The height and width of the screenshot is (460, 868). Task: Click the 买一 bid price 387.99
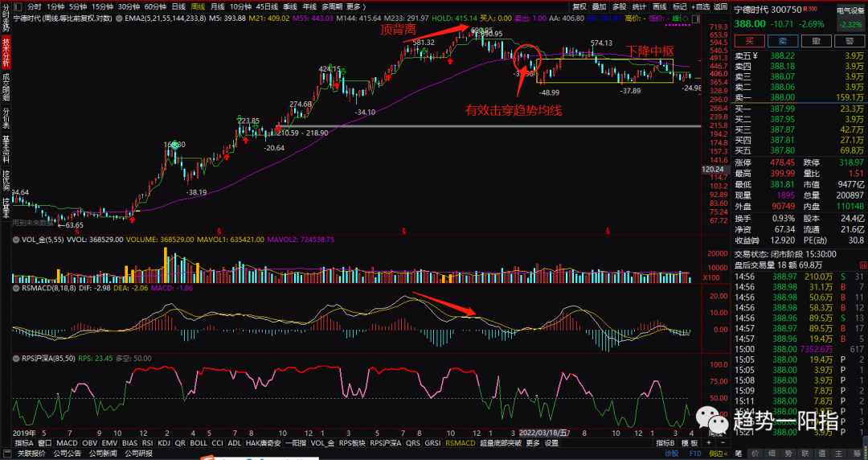click(783, 109)
